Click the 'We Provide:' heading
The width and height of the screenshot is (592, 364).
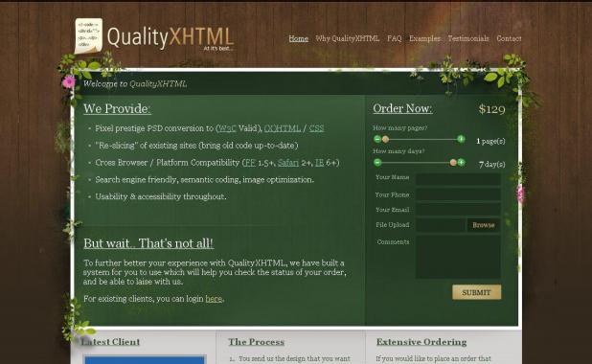pyautogui.click(x=118, y=109)
